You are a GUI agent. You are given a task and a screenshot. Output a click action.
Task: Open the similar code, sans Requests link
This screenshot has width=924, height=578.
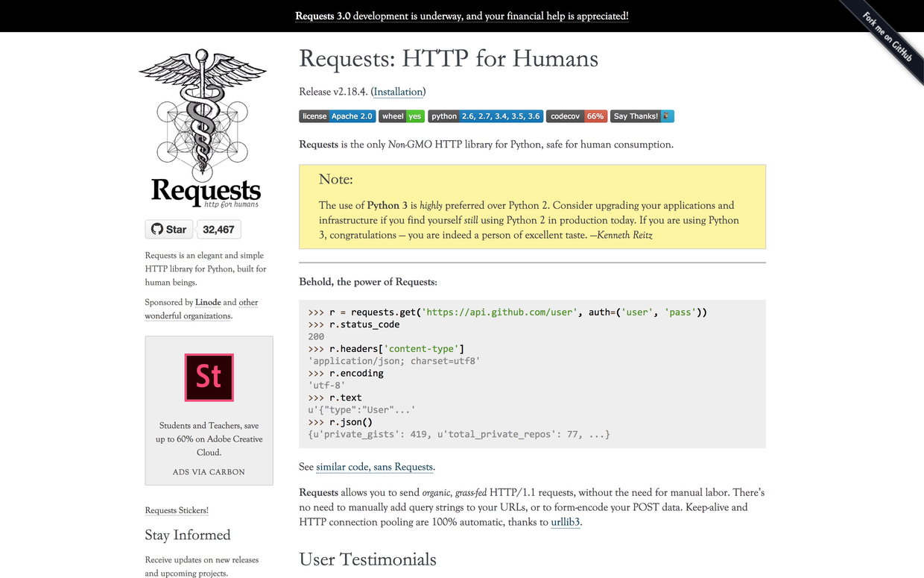click(374, 467)
